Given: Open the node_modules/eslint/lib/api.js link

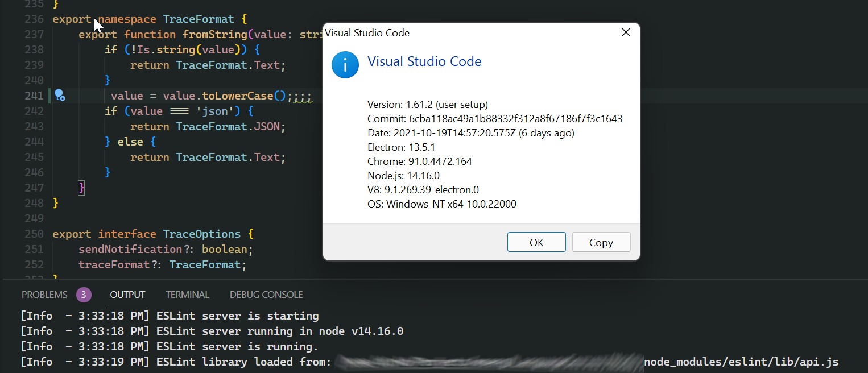Looking at the screenshot, I should click(741, 362).
